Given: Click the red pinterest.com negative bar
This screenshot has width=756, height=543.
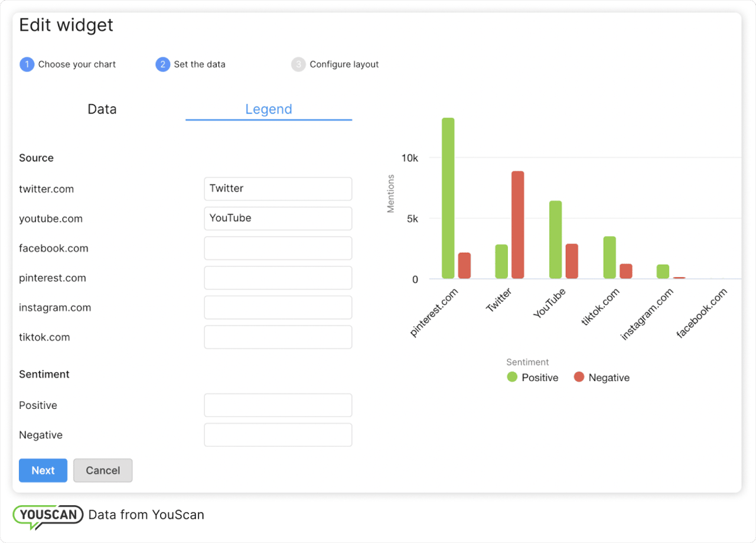Looking at the screenshot, I should (464, 265).
